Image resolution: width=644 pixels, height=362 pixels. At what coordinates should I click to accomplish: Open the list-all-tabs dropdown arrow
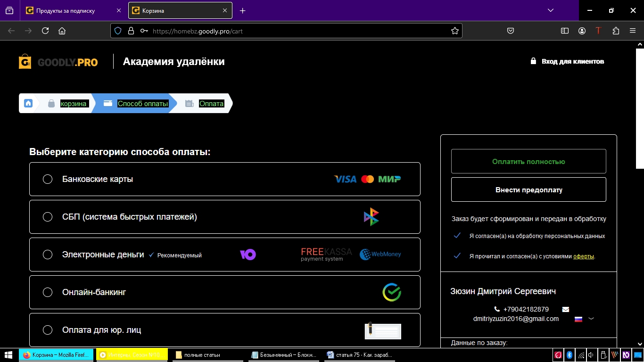551,10
